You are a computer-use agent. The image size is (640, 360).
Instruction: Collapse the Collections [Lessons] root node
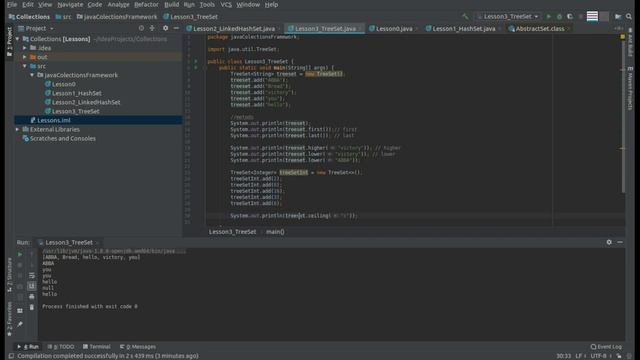point(18,39)
